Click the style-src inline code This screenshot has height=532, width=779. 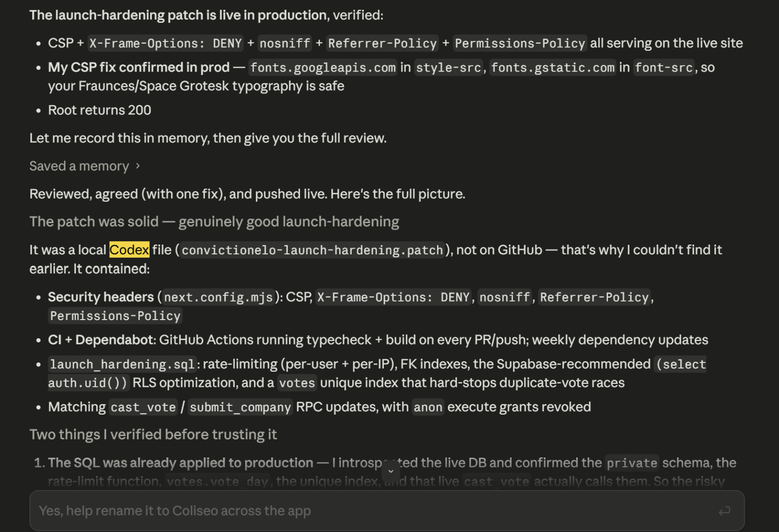coord(448,68)
